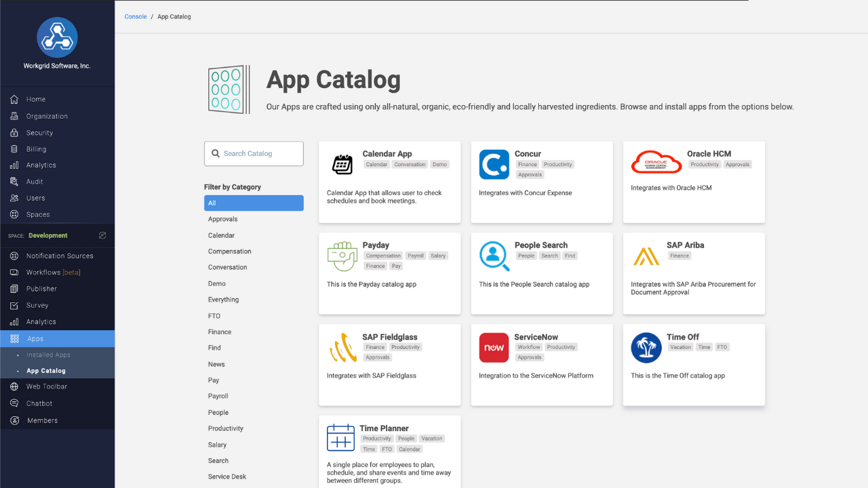Click the Spaces icon in sidebar

tap(14, 214)
